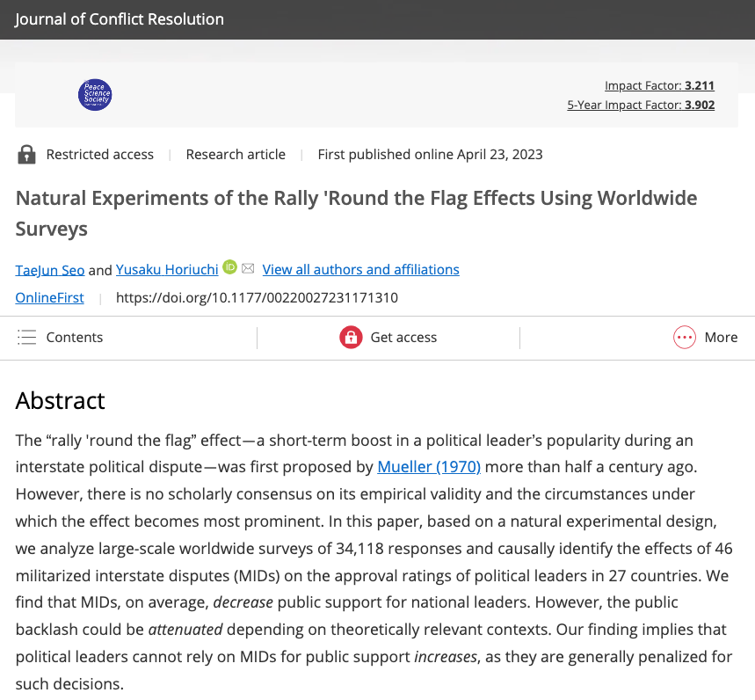Open Yusaku Horiuchi's ORCID iD icon
Viewport: 755px width, 700px height.
pos(229,266)
